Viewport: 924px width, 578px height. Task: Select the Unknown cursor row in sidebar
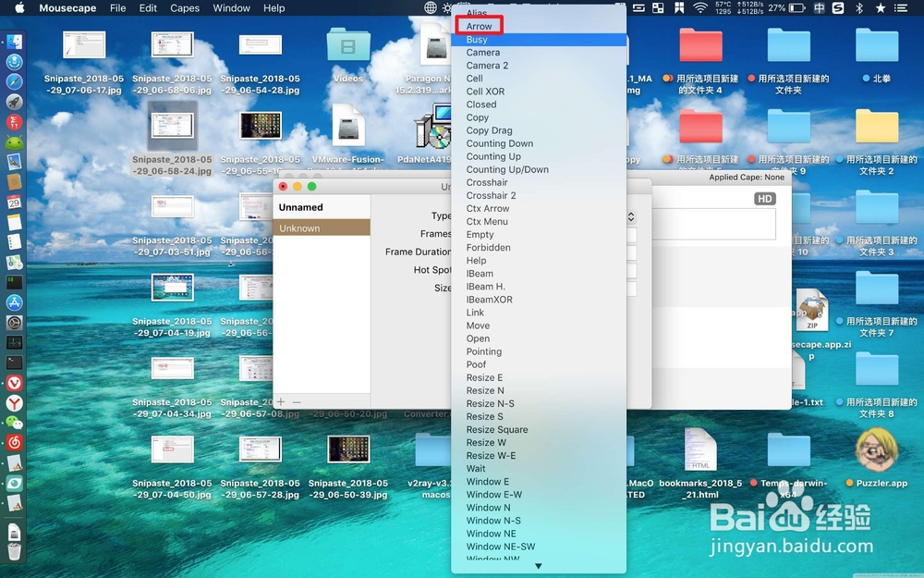pos(322,228)
